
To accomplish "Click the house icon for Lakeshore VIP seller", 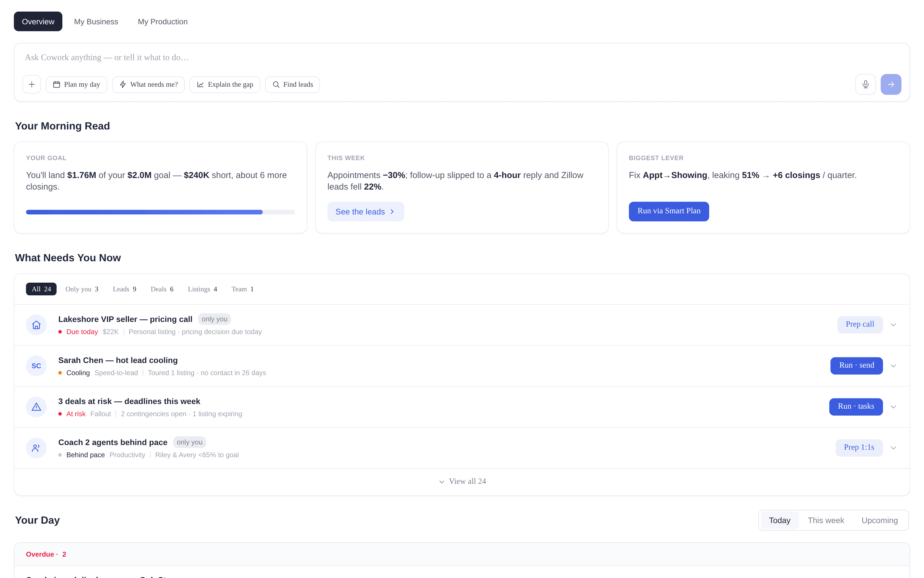I will click(x=36, y=325).
